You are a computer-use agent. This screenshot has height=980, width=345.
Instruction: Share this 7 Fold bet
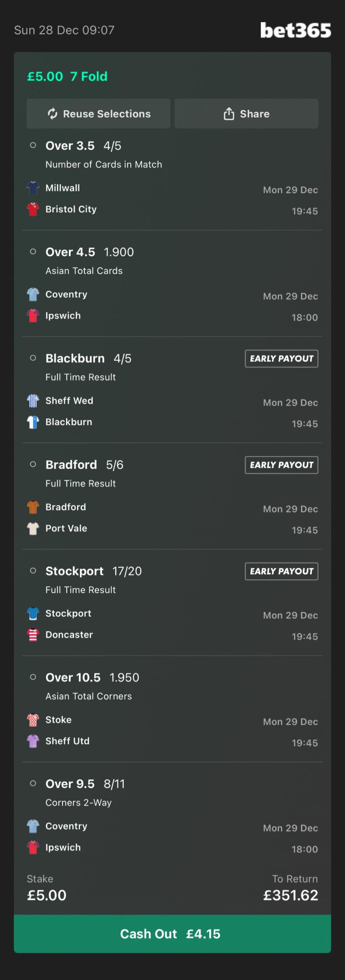pyautogui.click(x=246, y=114)
